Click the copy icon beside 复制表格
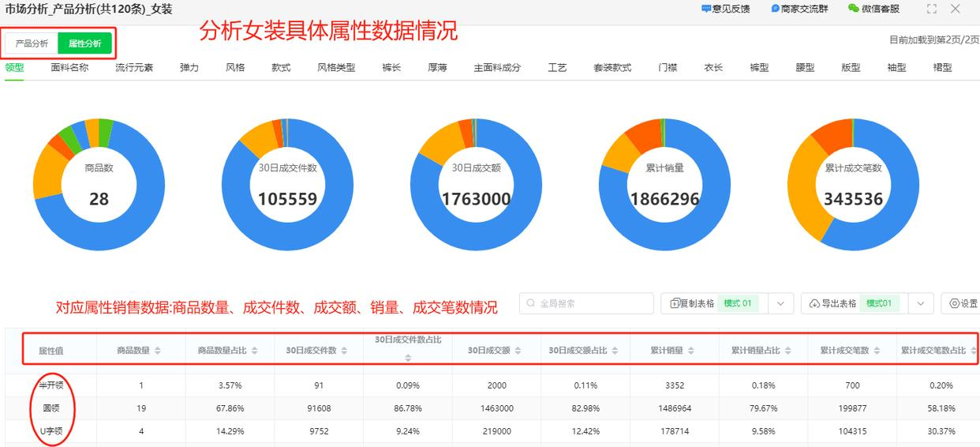Screen dimensions: 980x447 [x=675, y=303]
